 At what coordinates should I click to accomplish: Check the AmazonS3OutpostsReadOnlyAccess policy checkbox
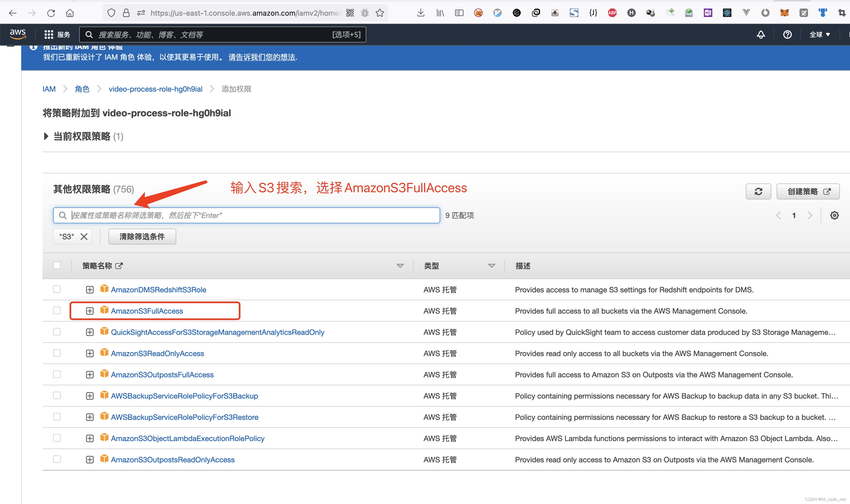pyautogui.click(x=57, y=459)
